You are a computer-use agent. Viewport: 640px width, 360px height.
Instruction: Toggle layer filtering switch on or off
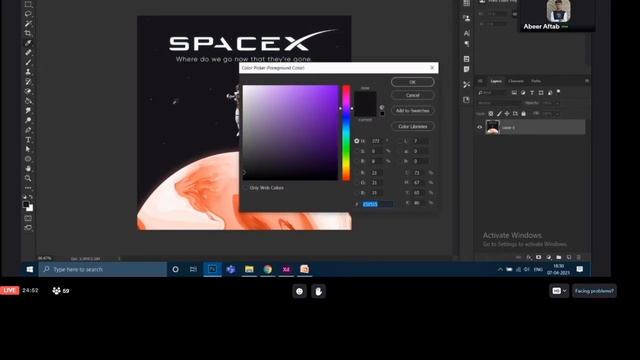pos(558,92)
